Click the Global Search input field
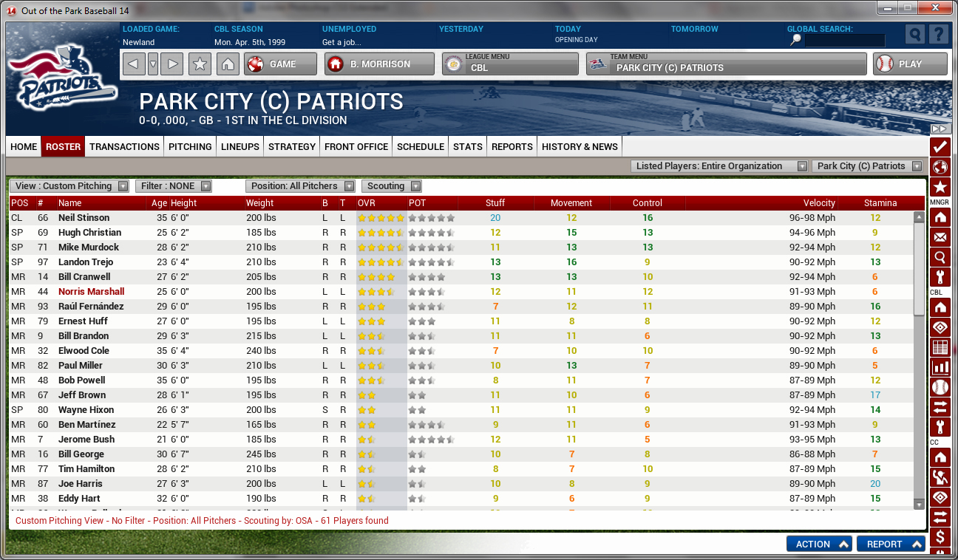 click(x=845, y=41)
